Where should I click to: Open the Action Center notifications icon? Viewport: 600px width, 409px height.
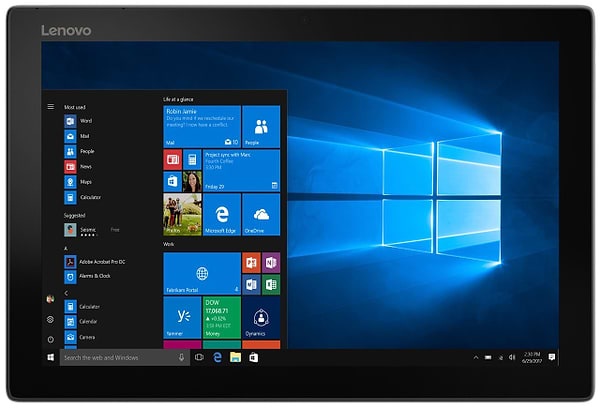click(x=551, y=357)
